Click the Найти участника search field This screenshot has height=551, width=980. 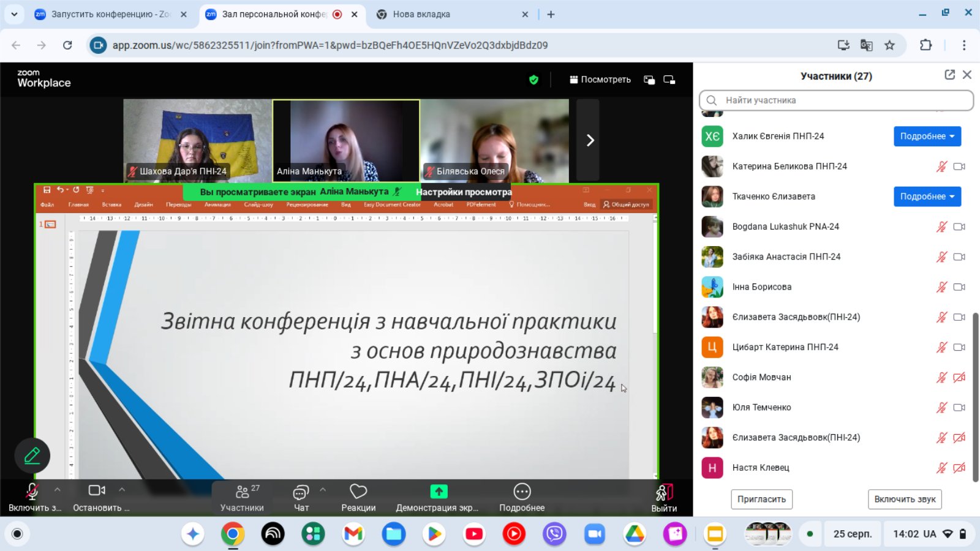point(836,100)
